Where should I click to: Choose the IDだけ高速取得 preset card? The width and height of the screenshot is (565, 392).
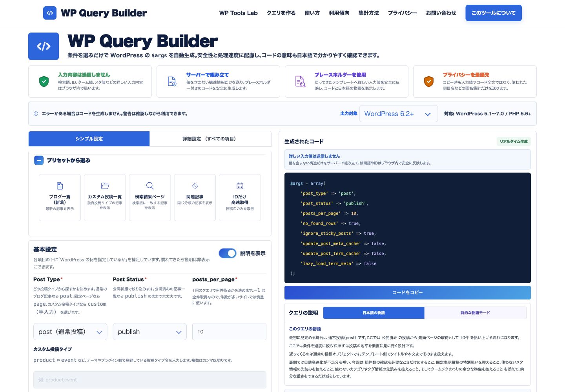point(240,198)
